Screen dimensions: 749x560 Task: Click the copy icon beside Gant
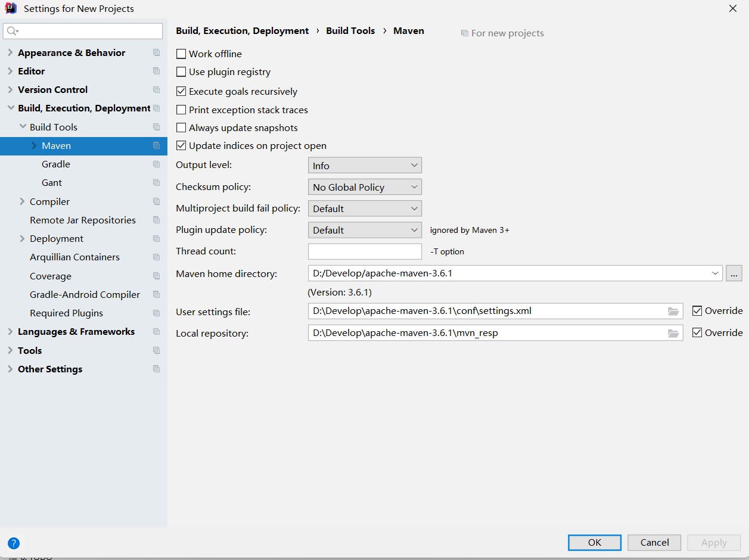tap(157, 183)
